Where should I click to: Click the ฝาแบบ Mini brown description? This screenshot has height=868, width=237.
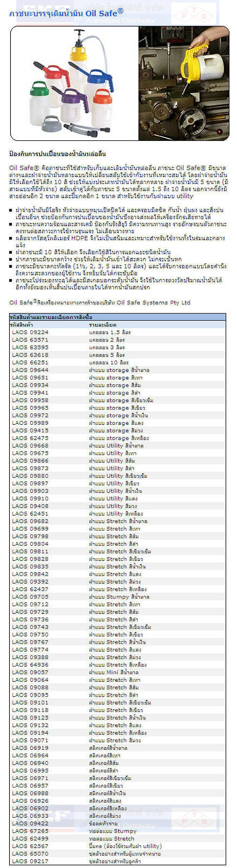point(114,672)
